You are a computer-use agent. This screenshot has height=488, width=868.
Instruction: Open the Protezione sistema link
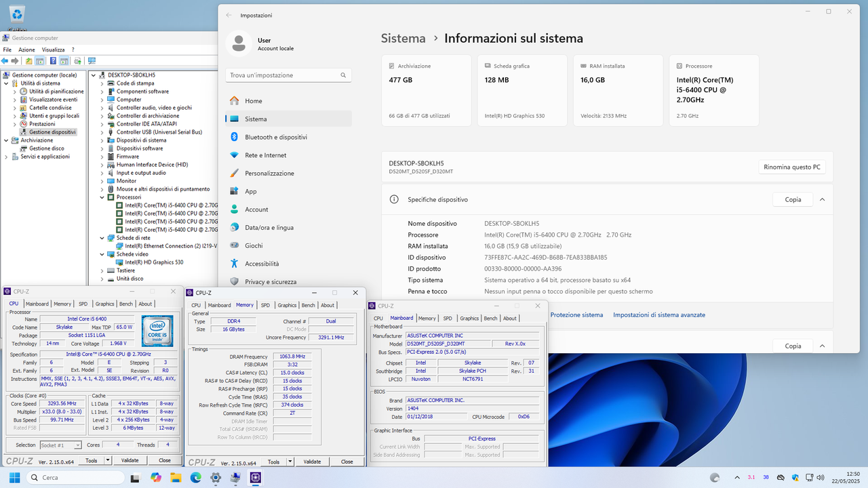click(x=576, y=315)
